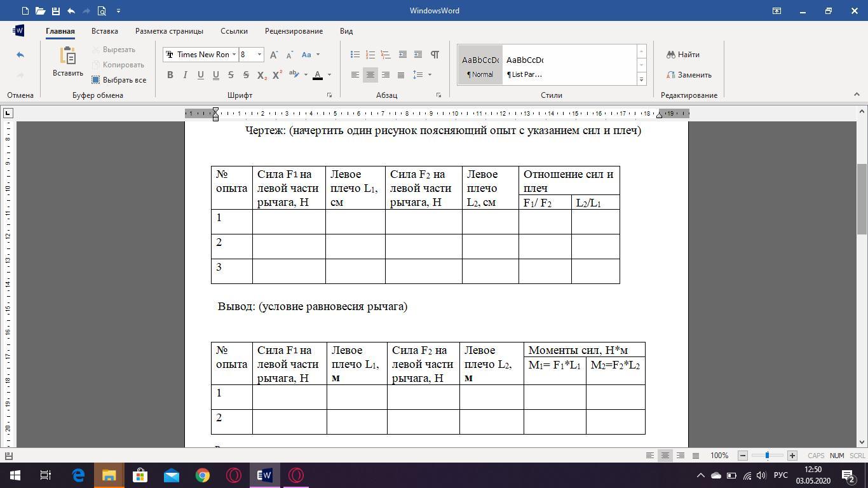The image size is (868, 488).
Task: Shrink font size with the smaller A icon
Action: point(290,55)
